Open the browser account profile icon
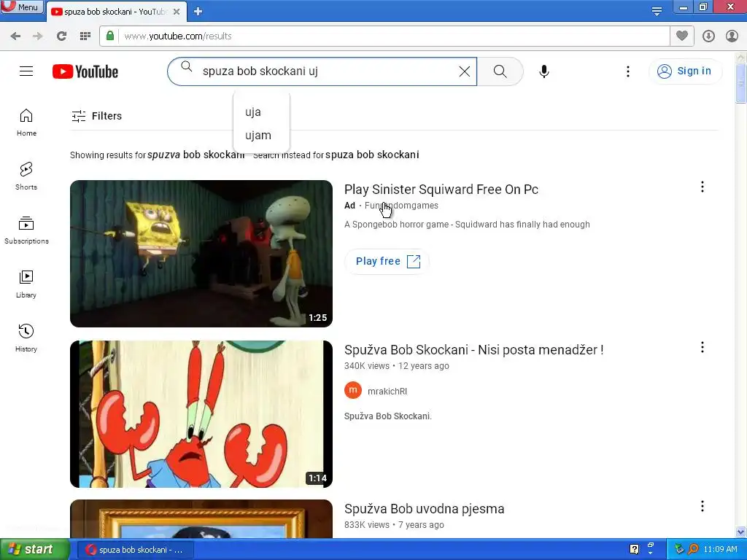This screenshot has width=747, height=560. tap(732, 36)
